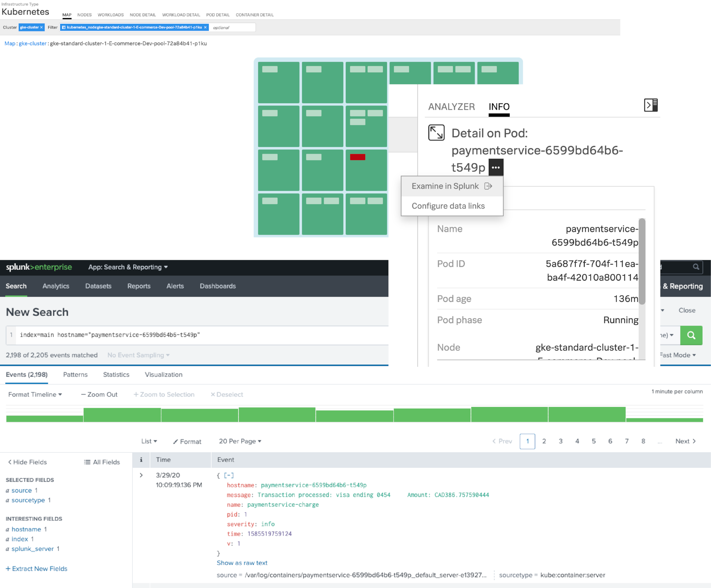
Task: Click the gke-cluster breadcrumb link
Action: coord(32,43)
